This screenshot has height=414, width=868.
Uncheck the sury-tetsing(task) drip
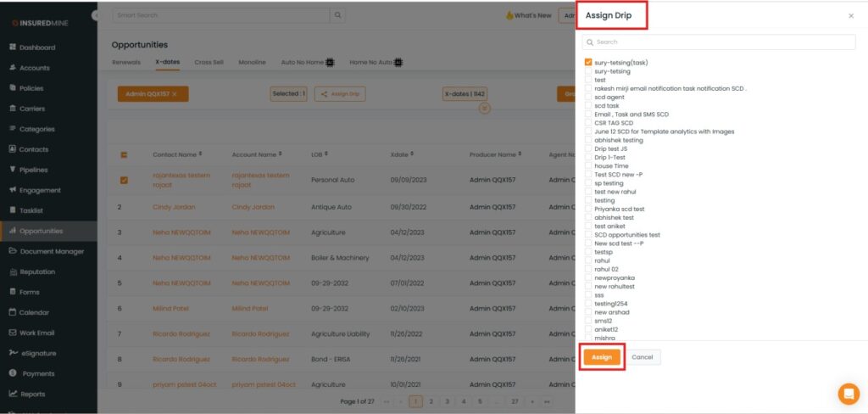(x=588, y=62)
